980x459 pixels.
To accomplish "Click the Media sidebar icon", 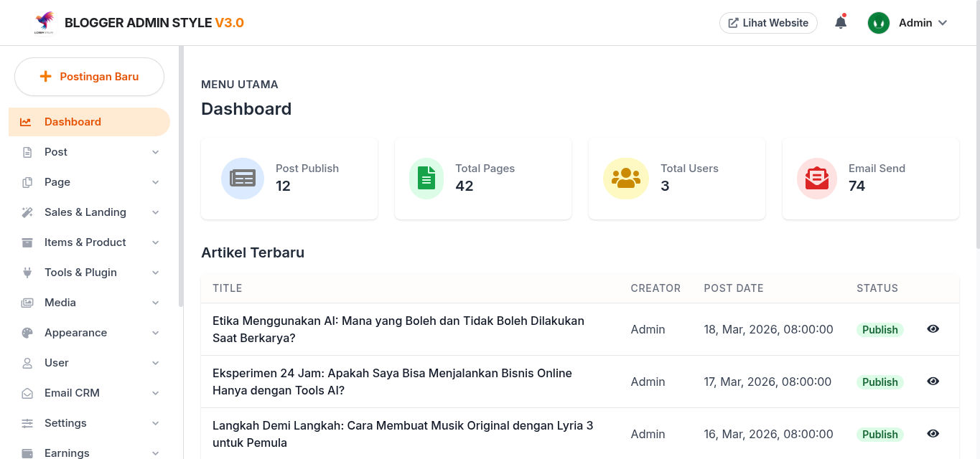I will (x=27, y=303).
